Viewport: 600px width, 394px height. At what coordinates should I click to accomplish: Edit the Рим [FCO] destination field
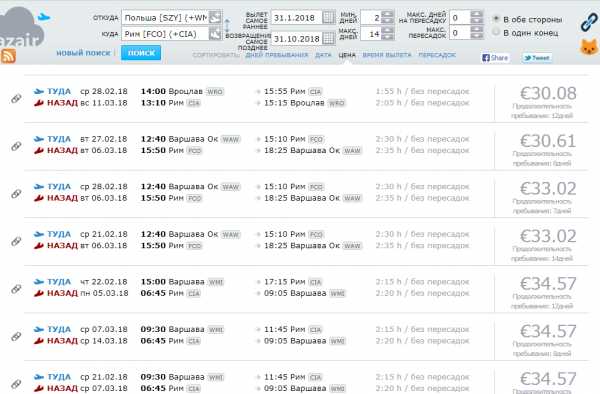165,34
